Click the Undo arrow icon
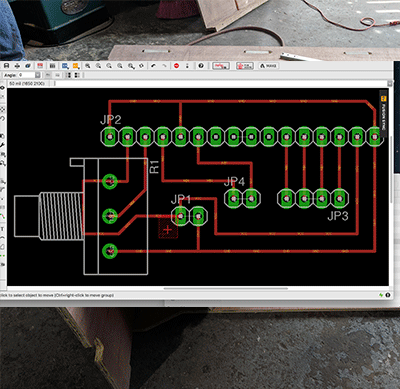 (153, 66)
